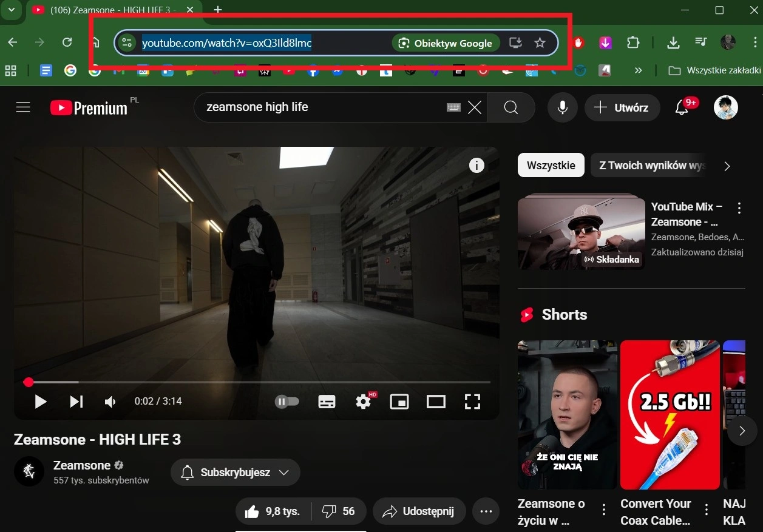Open more actions three-dot button below video

coord(486,511)
